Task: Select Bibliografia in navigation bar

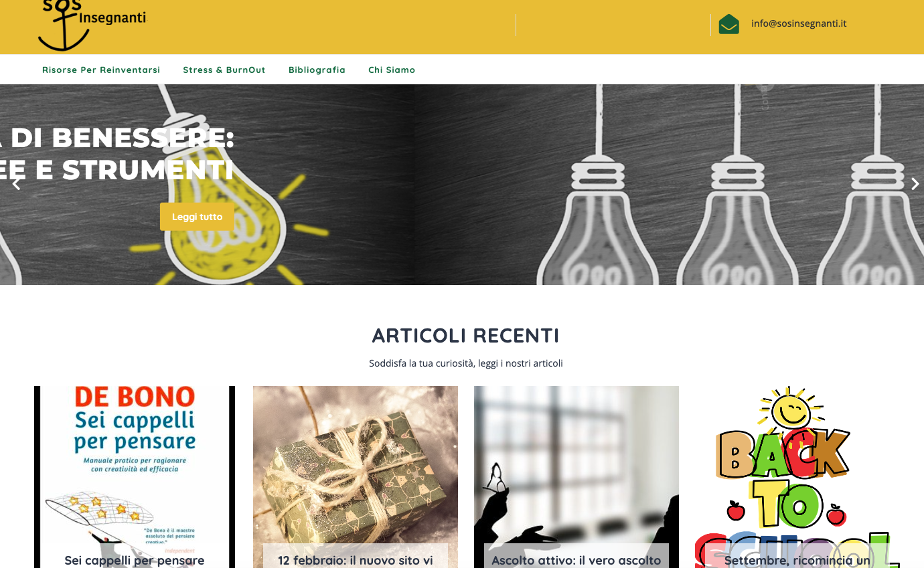Action: pyautogui.click(x=317, y=70)
